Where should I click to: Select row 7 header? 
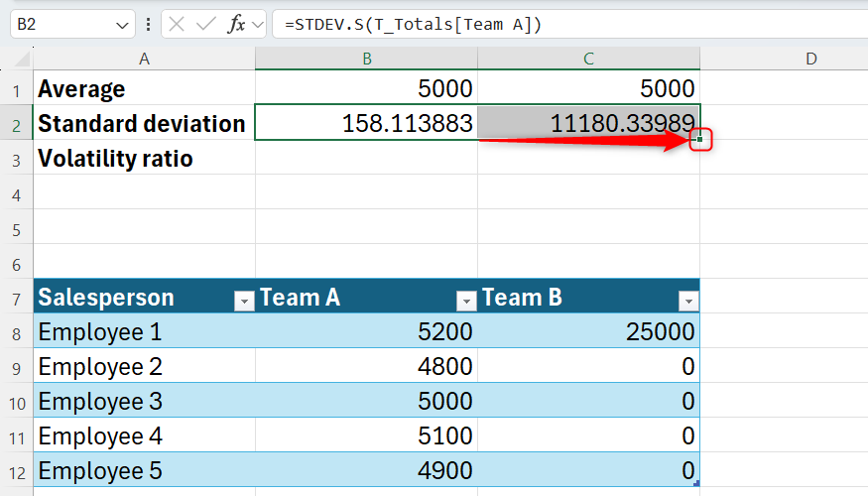pyautogui.click(x=17, y=297)
